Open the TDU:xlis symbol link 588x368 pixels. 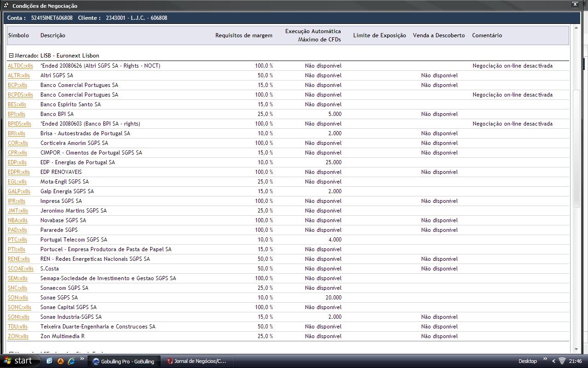tap(17, 327)
